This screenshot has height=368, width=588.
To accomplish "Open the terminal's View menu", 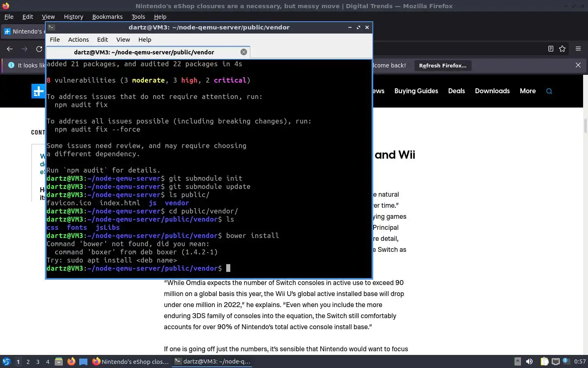I will [123, 40].
